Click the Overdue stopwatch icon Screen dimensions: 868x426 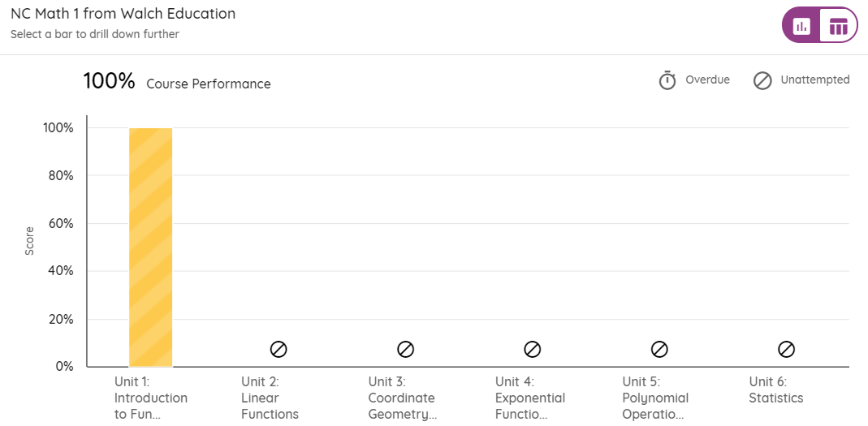667,80
